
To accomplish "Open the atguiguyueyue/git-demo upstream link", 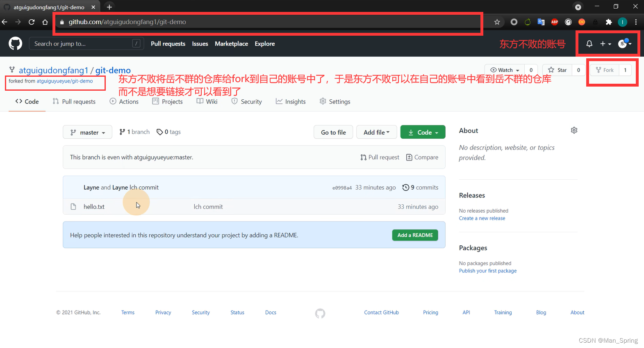I will coord(65,81).
